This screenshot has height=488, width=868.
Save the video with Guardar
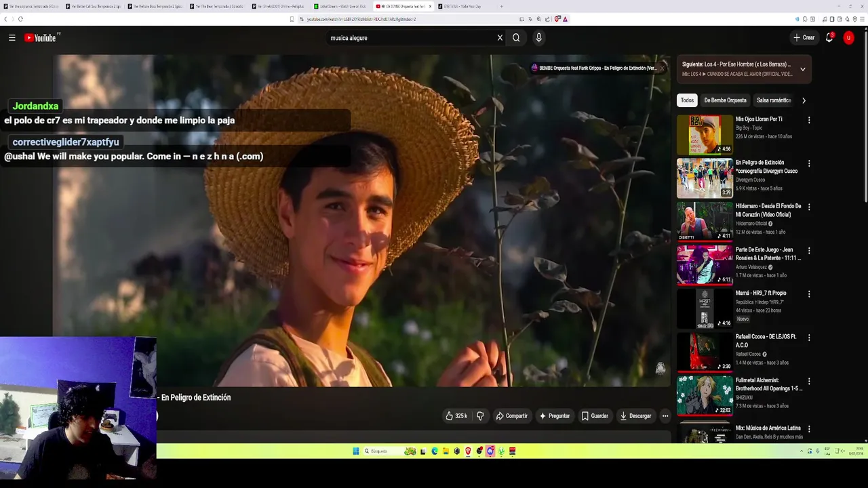595,416
